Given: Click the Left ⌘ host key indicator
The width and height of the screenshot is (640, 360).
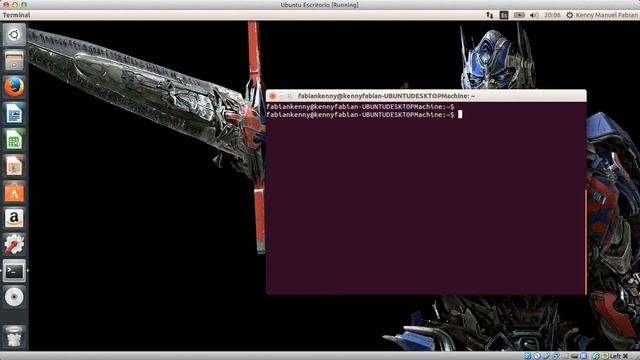Looking at the screenshot, I should (619, 356).
